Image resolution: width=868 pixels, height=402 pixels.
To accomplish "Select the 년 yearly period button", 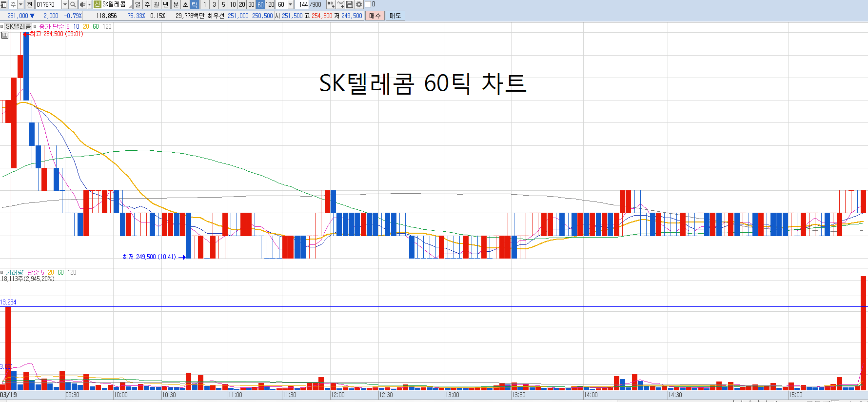I will click(166, 4).
